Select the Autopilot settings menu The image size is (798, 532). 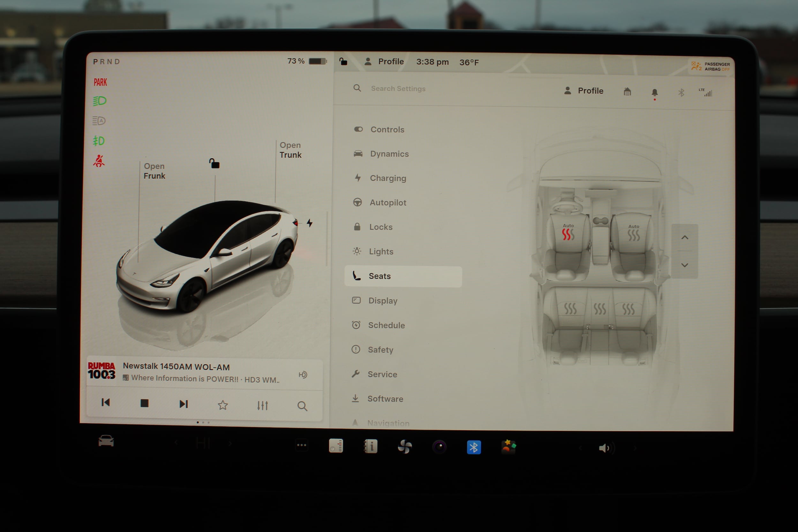[388, 203]
